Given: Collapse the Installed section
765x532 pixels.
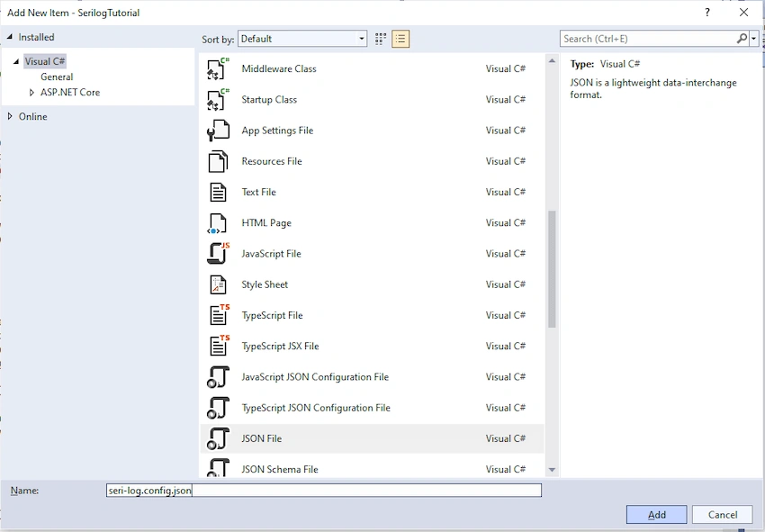Looking at the screenshot, I should tap(10, 37).
